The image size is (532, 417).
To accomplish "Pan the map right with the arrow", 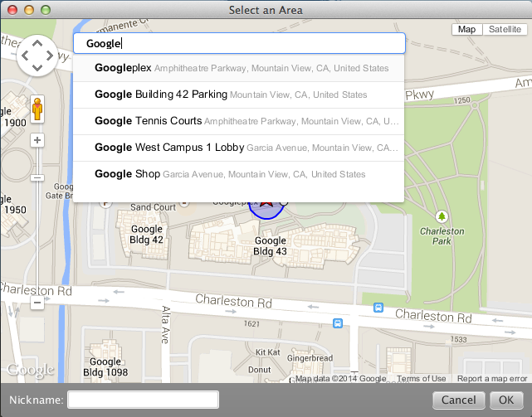I will pyautogui.click(x=50, y=56).
